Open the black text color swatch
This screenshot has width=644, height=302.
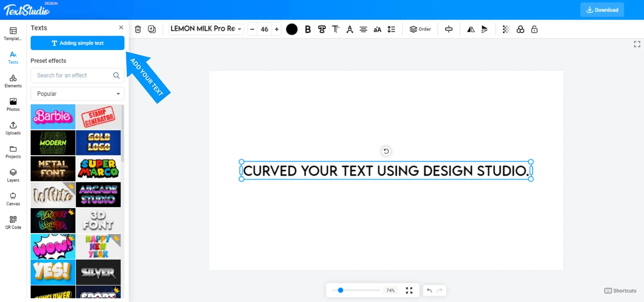(x=292, y=29)
